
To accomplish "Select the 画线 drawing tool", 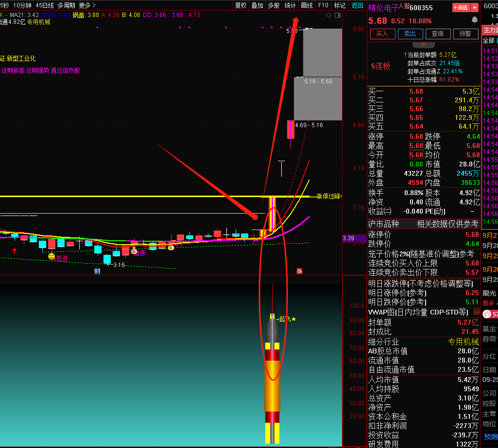I will pyautogui.click(x=307, y=5).
